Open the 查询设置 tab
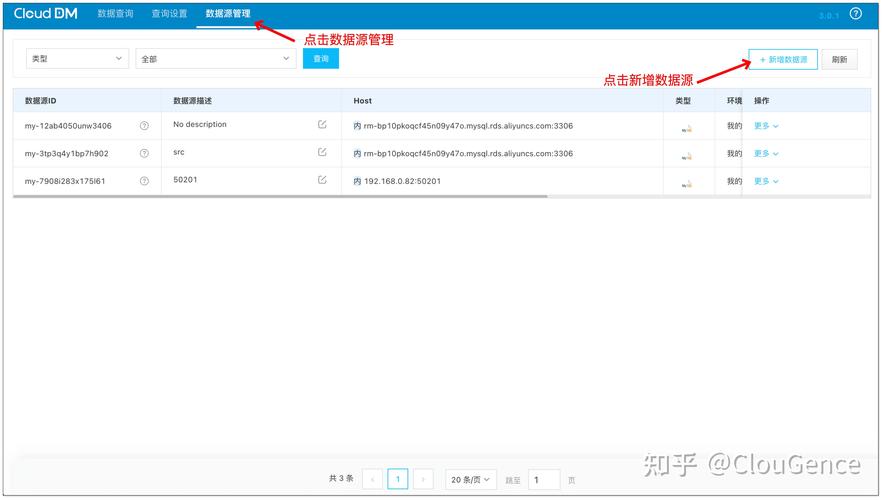The height and width of the screenshot is (500, 883). 169,14
